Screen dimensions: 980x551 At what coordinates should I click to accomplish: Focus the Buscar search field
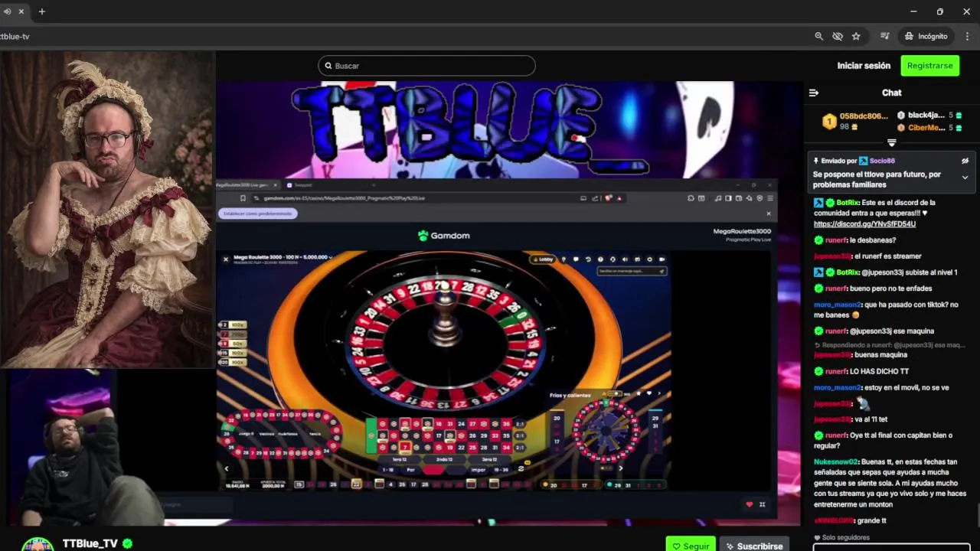(x=426, y=66)
